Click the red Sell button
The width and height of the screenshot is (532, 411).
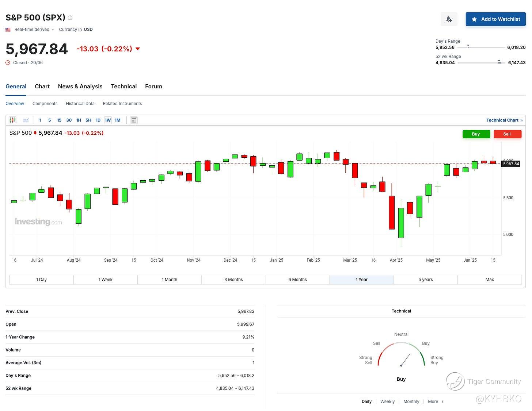point(507,134)
